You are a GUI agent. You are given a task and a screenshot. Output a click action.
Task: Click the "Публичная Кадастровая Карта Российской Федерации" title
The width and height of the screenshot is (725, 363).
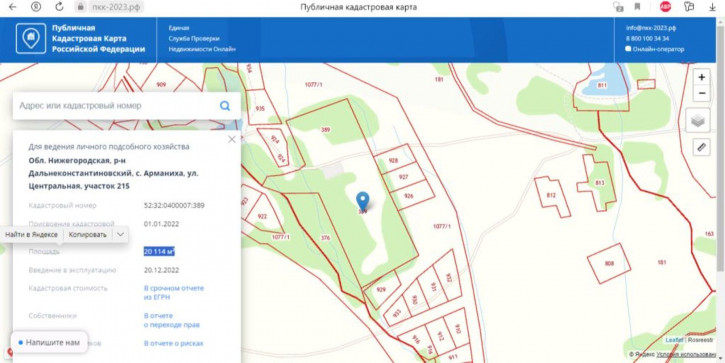[x=98, y=38]
